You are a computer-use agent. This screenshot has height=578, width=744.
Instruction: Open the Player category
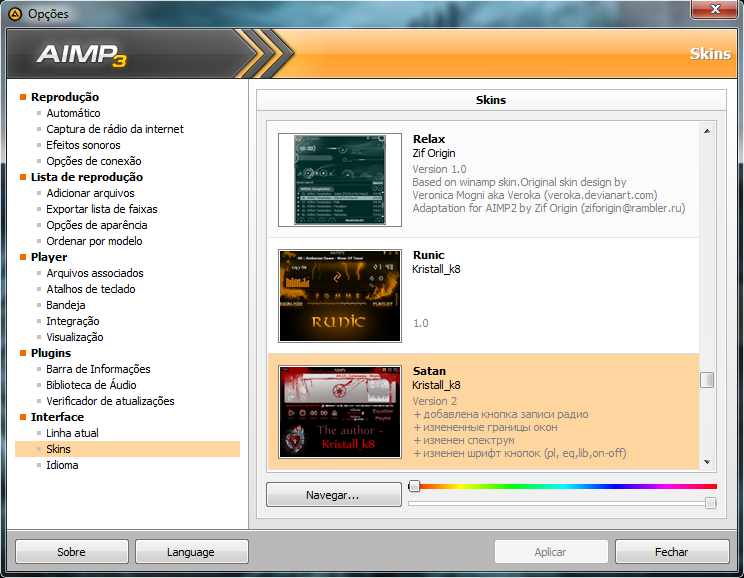coord(49,257)
